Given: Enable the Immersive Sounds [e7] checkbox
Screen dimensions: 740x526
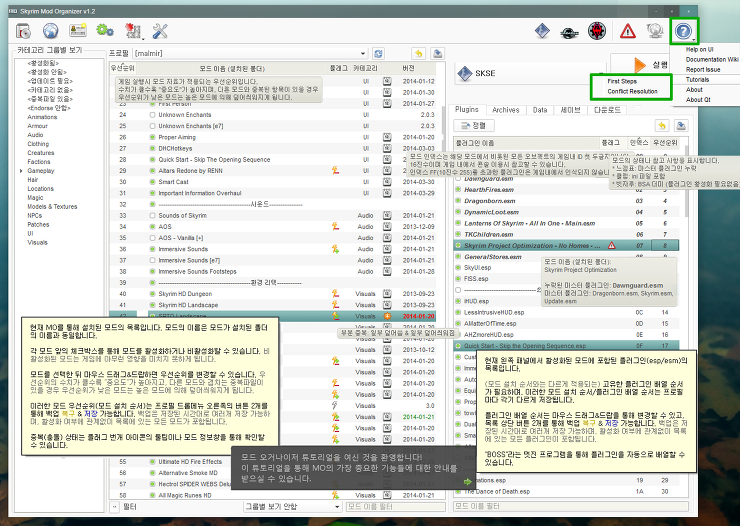Looking at the screenshot, I should [152, 260].
